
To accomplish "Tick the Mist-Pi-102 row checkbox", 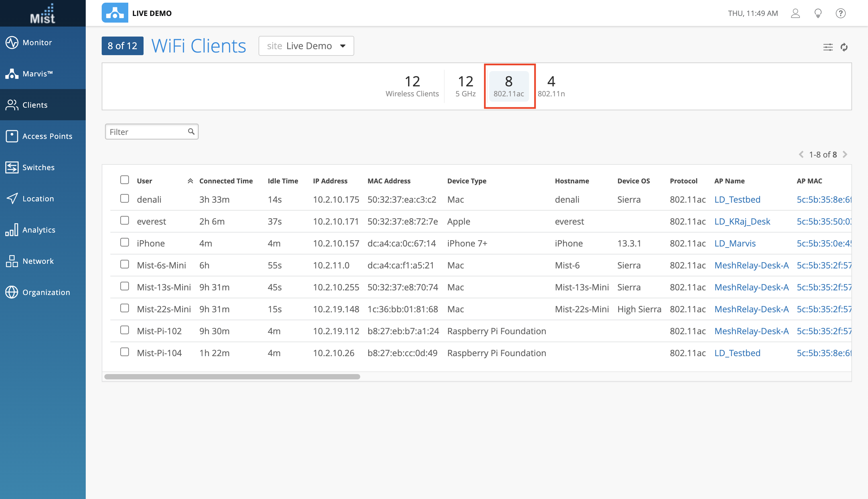I will 124,330.
